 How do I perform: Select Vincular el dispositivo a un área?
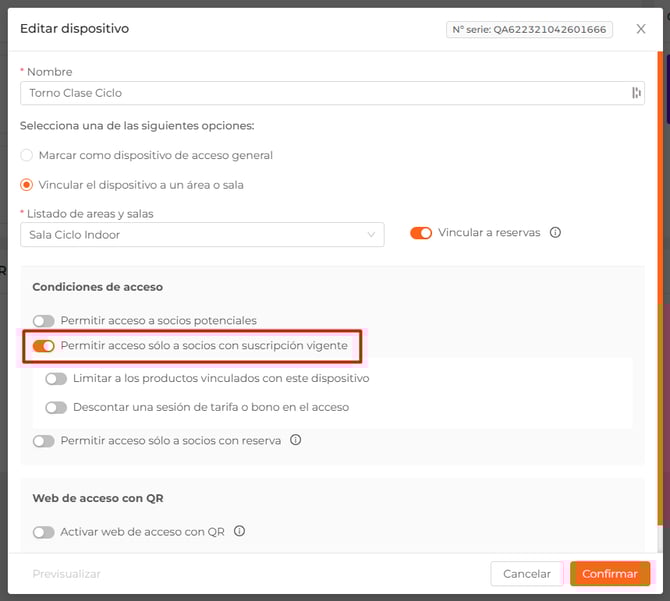pos(27,185)
